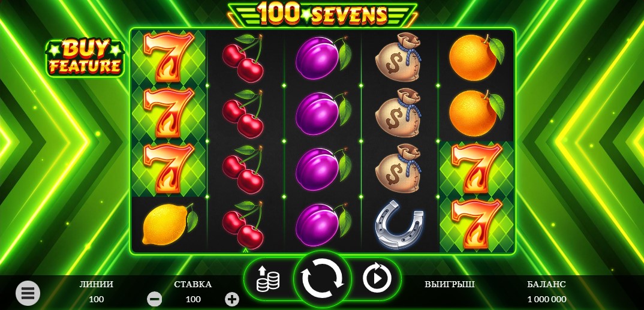Click the bottom seven on fifth reel

pyautogui.click(x=477, y=225)
